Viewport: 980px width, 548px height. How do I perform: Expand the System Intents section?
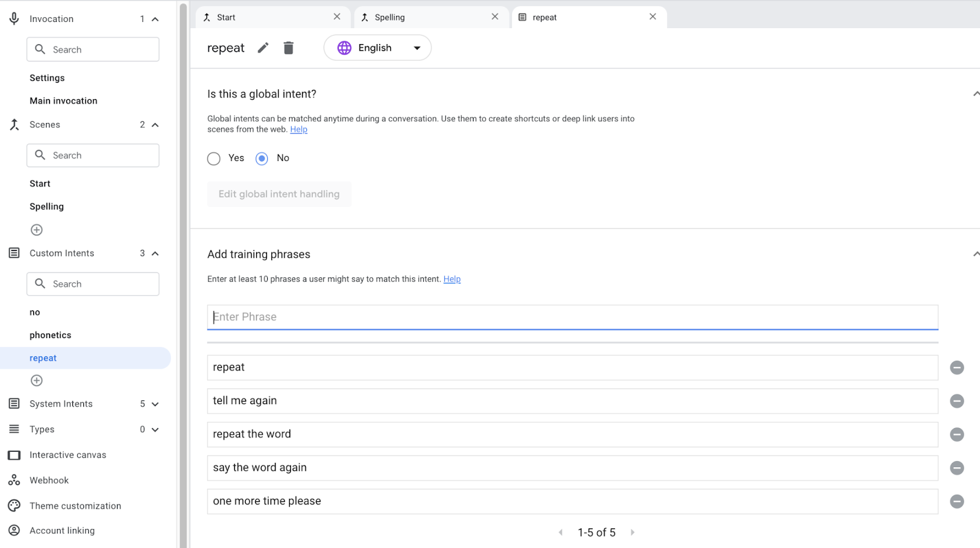tap(155, 404)
